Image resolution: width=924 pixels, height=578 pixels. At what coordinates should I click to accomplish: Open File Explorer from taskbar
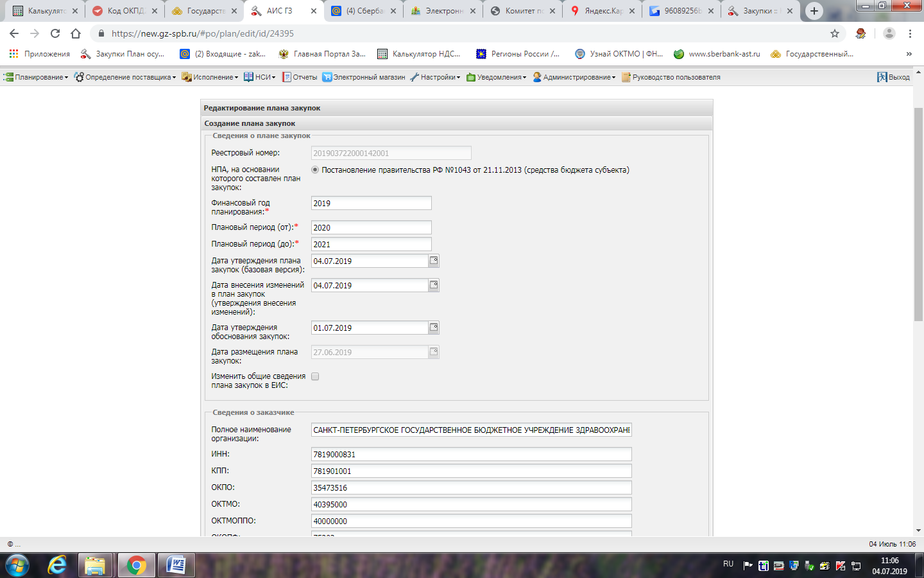pyautogui.click(x=95, y=565)
